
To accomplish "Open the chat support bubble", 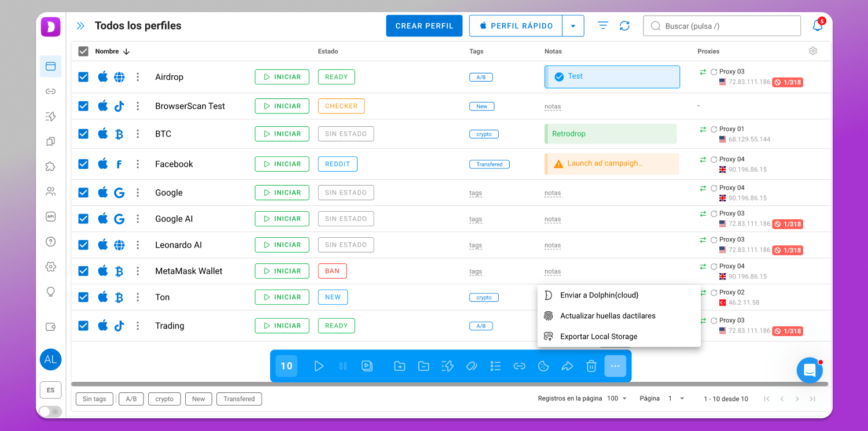I will 810,370.
